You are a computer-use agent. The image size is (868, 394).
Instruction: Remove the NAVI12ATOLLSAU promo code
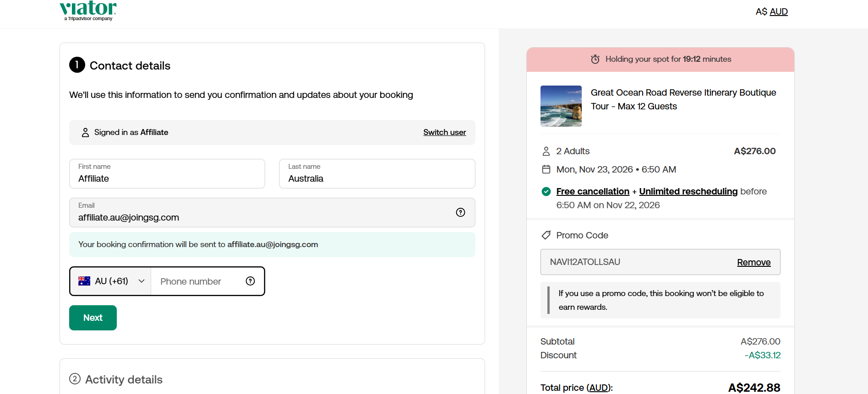click(753, 262)
